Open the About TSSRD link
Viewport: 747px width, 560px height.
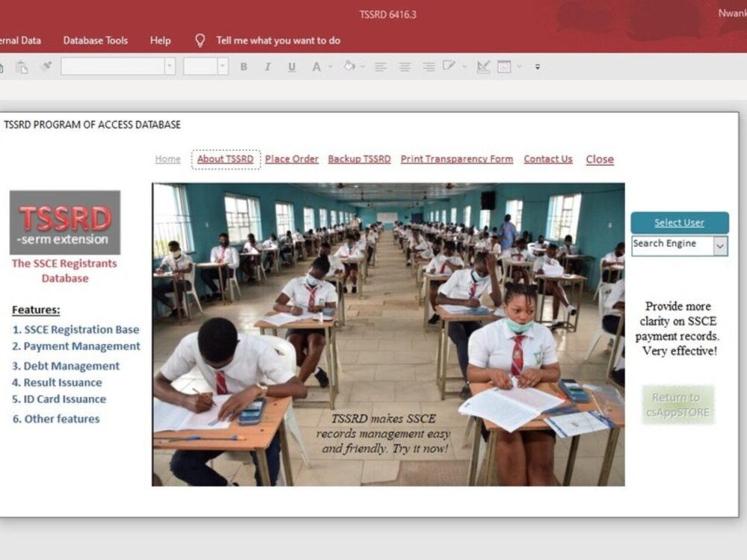coord(226,159)
